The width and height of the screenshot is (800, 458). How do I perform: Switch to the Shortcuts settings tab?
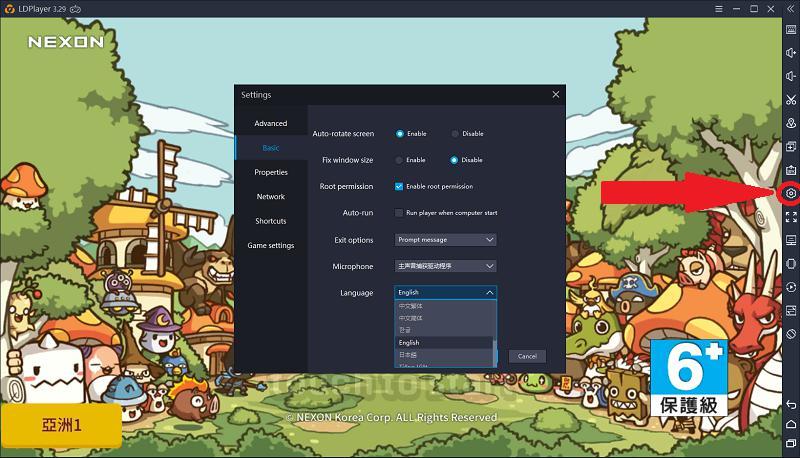[271, 221]
